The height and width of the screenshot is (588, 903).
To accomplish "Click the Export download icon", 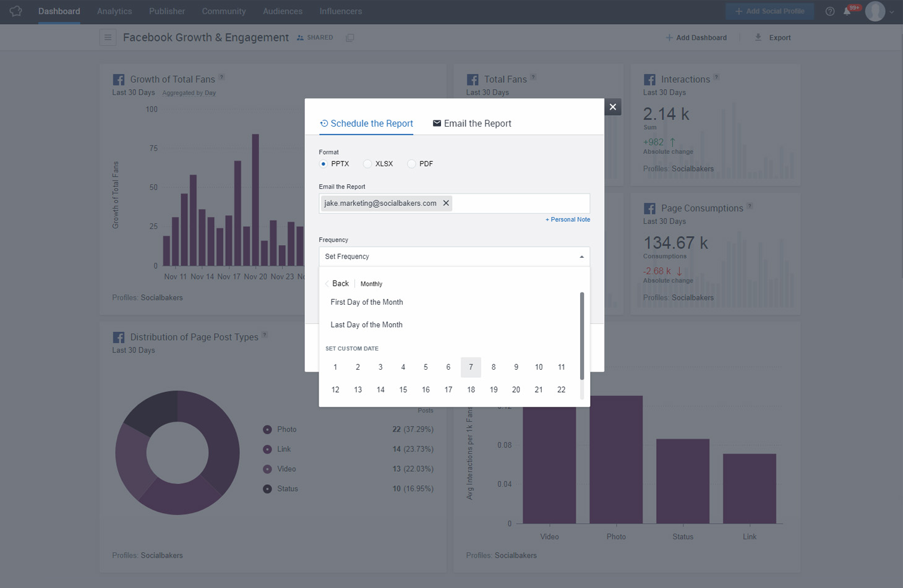I will point(758,38).
